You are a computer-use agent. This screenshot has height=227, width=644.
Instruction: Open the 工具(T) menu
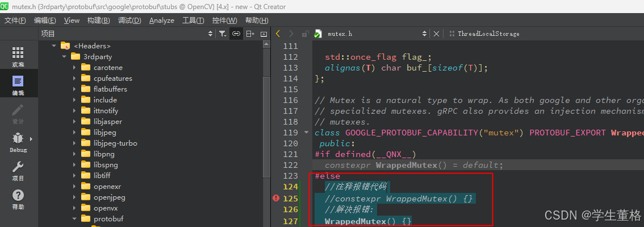tap(193, 20)
